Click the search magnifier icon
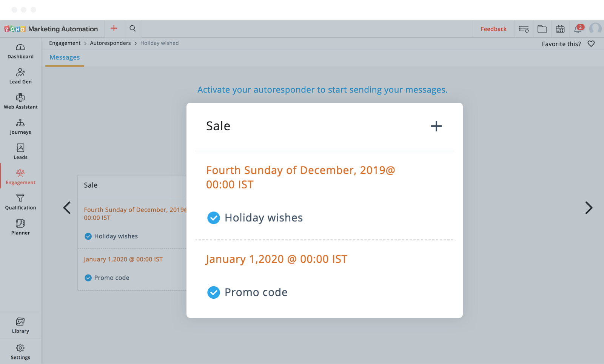Screen dimensions: 604x364 click(133, 29)
